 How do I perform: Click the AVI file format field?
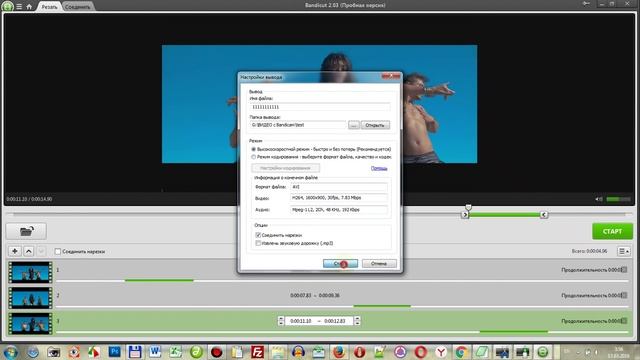pos(339,187)
